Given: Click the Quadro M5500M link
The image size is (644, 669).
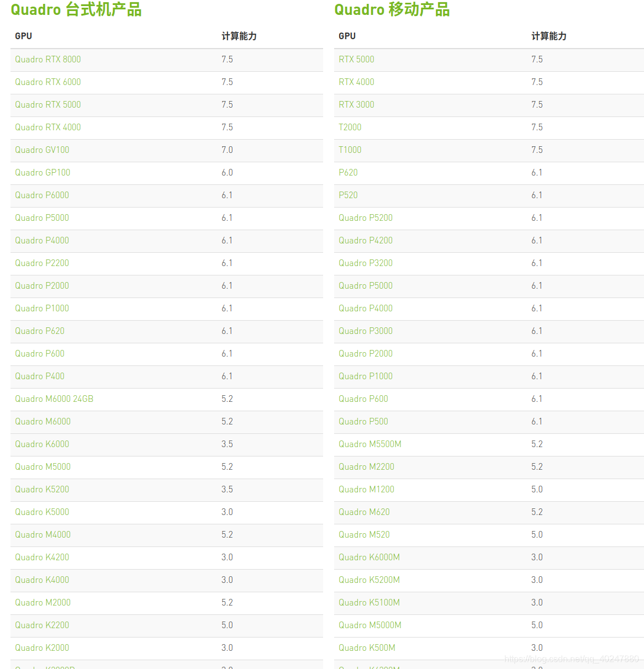Looking at the screenshot, I should (370, 444).
